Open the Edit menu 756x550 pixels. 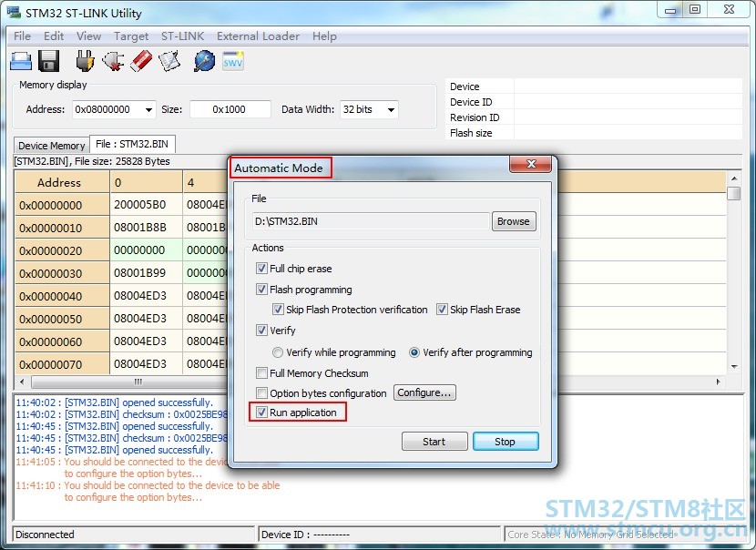click(x=54, y=36)
